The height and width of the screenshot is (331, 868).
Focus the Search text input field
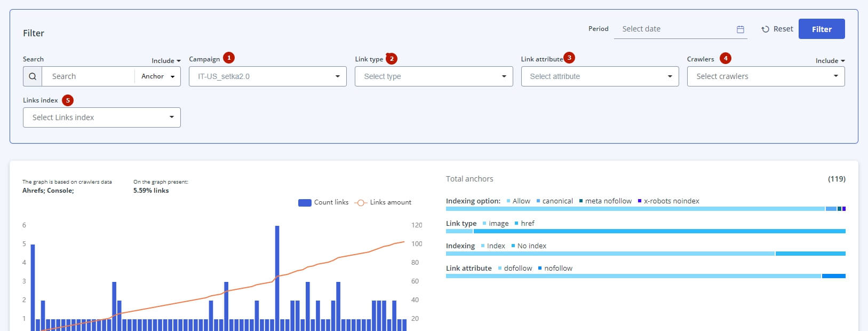coord(89,76)
